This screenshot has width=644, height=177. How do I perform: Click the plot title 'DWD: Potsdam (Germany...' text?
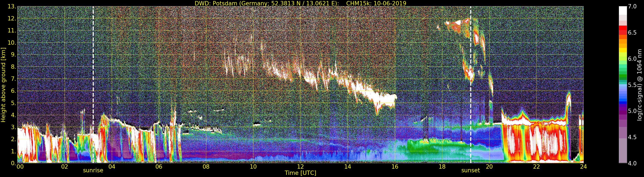(x=300, y=3)
